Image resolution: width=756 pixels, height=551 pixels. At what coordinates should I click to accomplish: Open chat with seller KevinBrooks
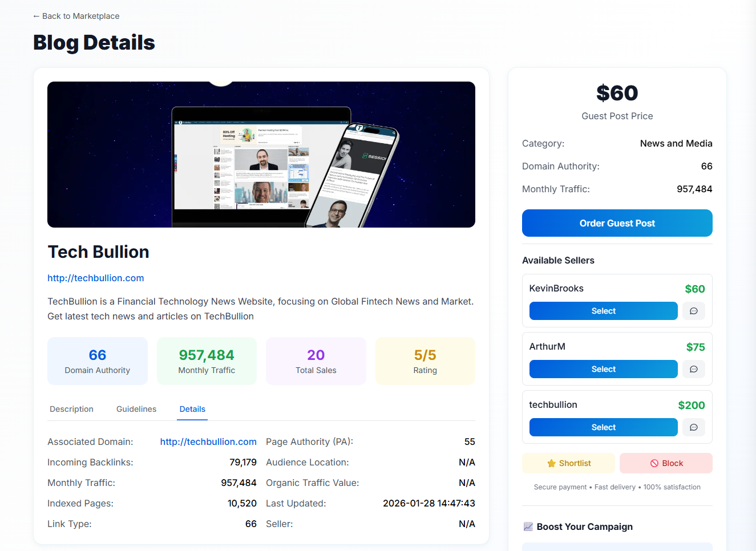[694, 311]
